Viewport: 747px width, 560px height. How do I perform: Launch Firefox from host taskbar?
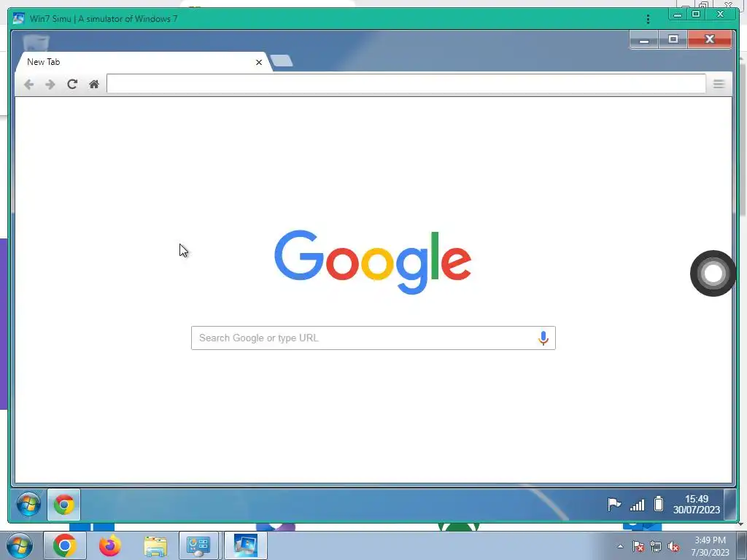[110, 545]
